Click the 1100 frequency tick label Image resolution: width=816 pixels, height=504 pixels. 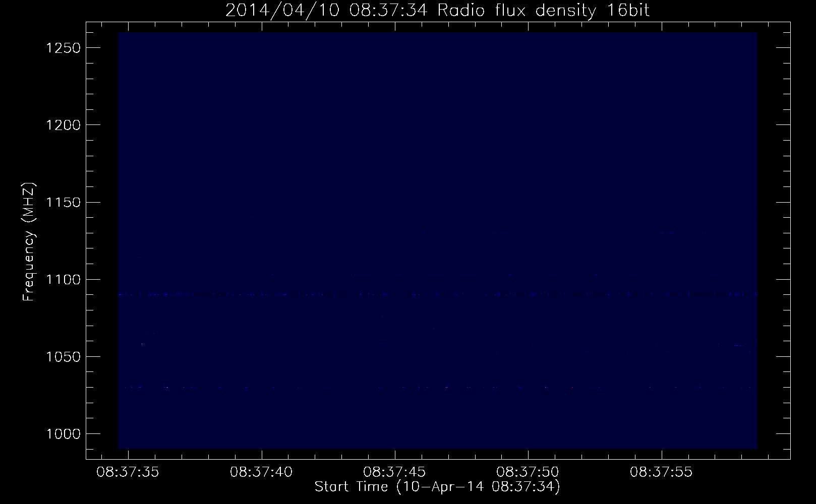63,279
